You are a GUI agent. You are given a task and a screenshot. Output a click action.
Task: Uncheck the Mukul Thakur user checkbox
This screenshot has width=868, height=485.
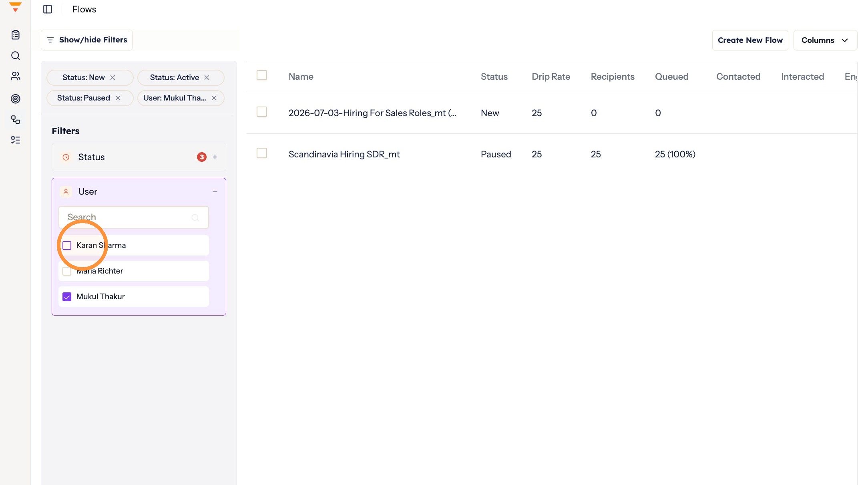67,297
